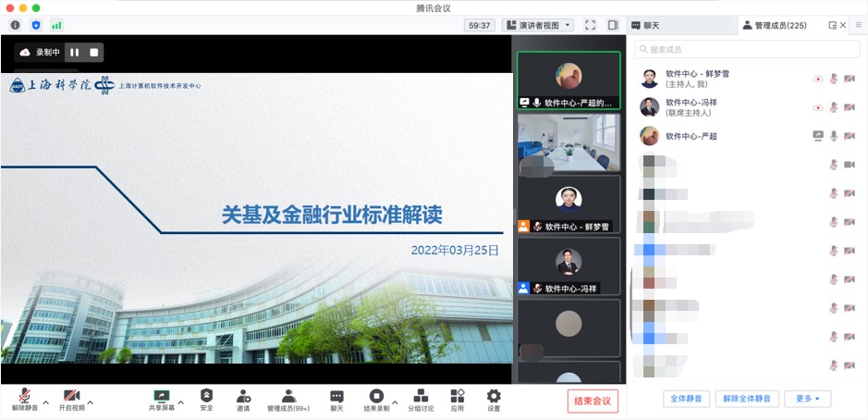This screenshot has height=420, width=868.
Task: Open the panel hamburger menu
Action: (859, 25)
